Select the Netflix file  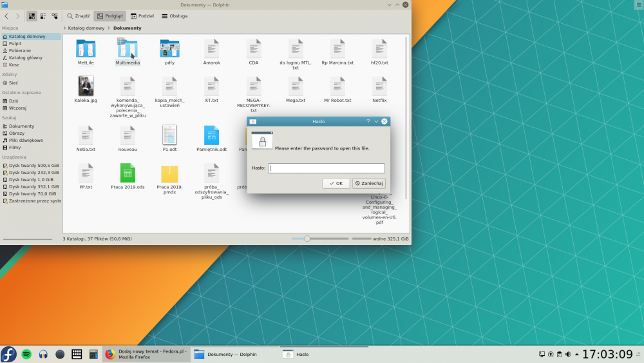pos(379,90)
